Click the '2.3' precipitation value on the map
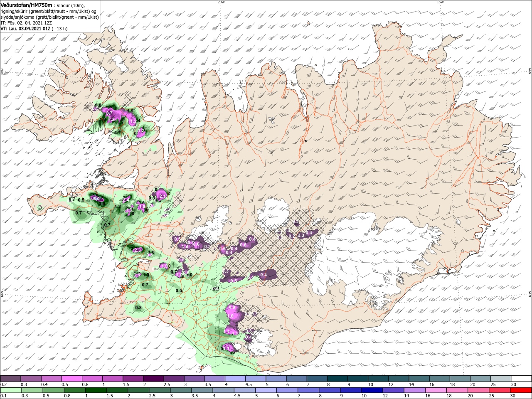This screenshot has width=532, height=399. click(138, 250)
